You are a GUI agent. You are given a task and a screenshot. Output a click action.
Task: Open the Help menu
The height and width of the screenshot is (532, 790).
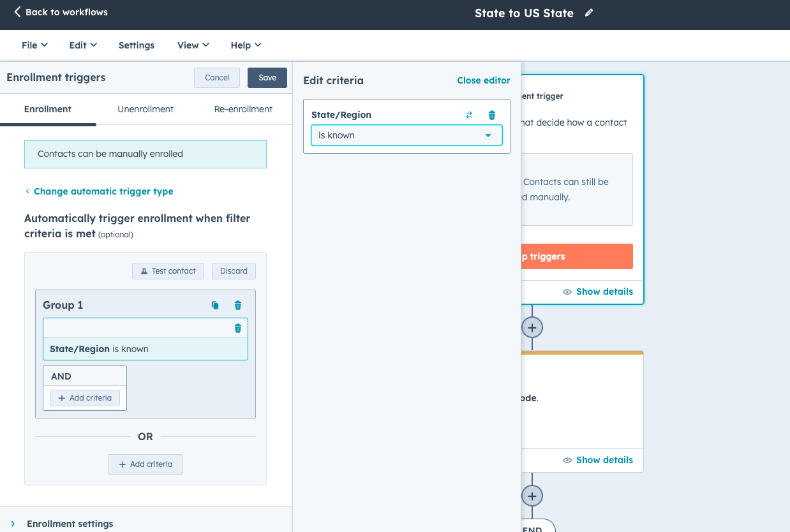coord(246,45)
